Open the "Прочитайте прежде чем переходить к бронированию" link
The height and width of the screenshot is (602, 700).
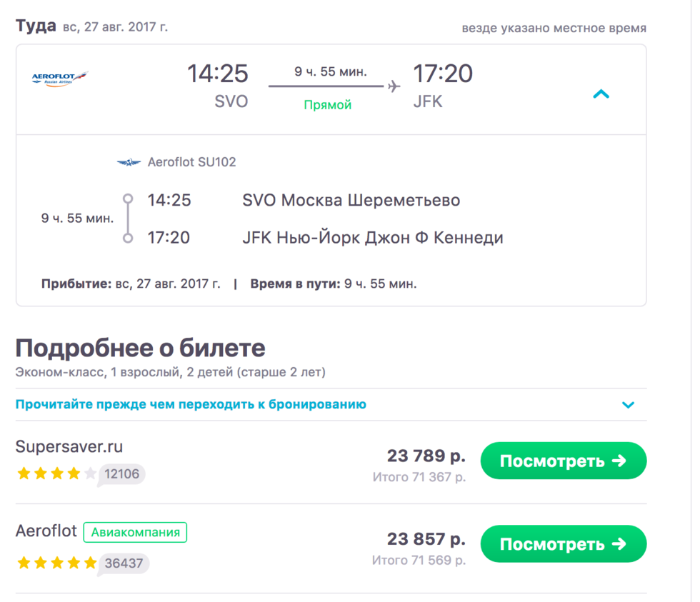191,404
